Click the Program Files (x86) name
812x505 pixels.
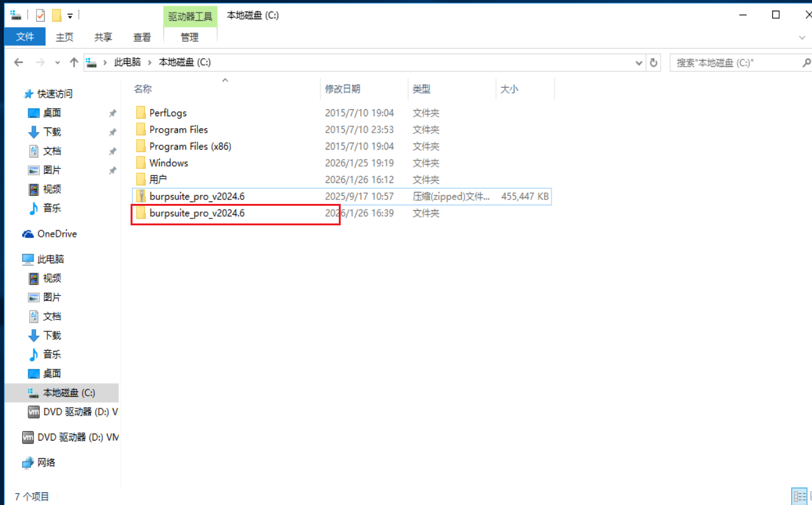click(191, 146)
